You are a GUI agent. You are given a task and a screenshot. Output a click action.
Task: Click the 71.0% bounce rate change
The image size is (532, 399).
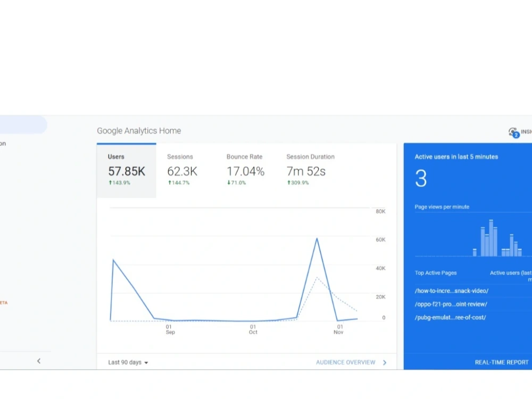237,182
